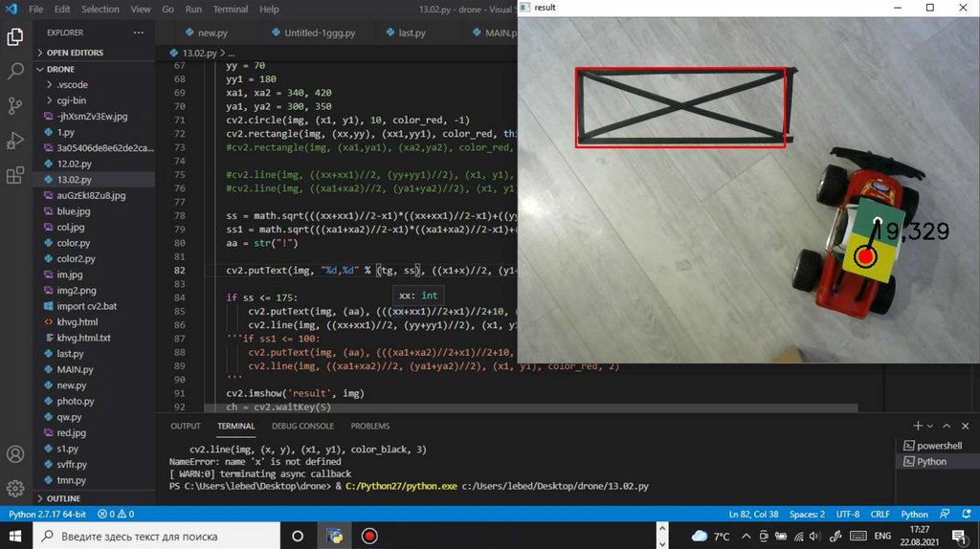Screen dimensions: 980x549
Task: Expand the OUTLINE section
Action: (x=63, y=498)
